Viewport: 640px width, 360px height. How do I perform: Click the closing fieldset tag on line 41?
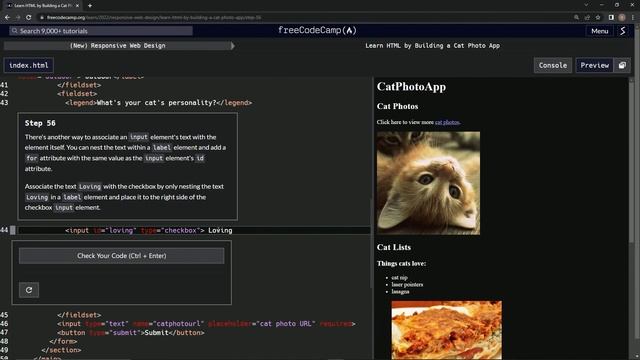(x=79, y=85)
